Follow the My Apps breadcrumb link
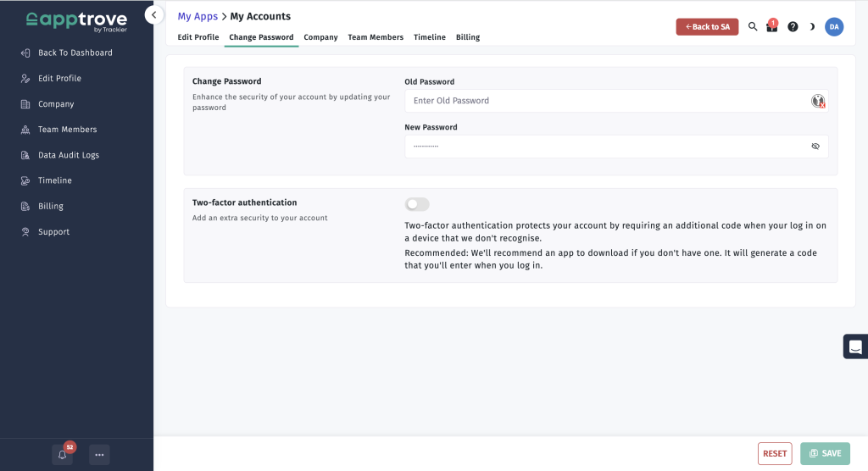This screenshot has width=868, height=471. (198, 16)
